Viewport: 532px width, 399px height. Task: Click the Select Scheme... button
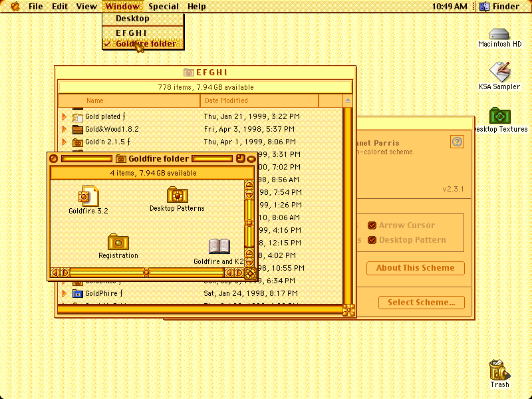coord(422,303)
